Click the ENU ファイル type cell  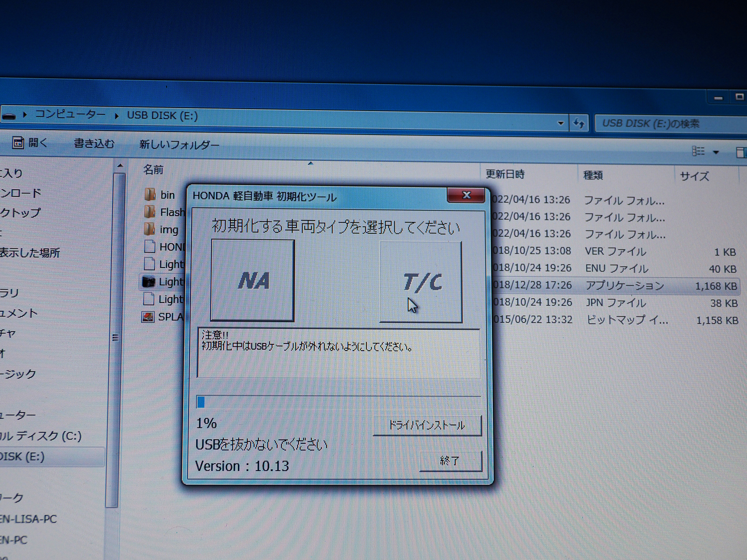pyautogui.click(x=616, y=268)
